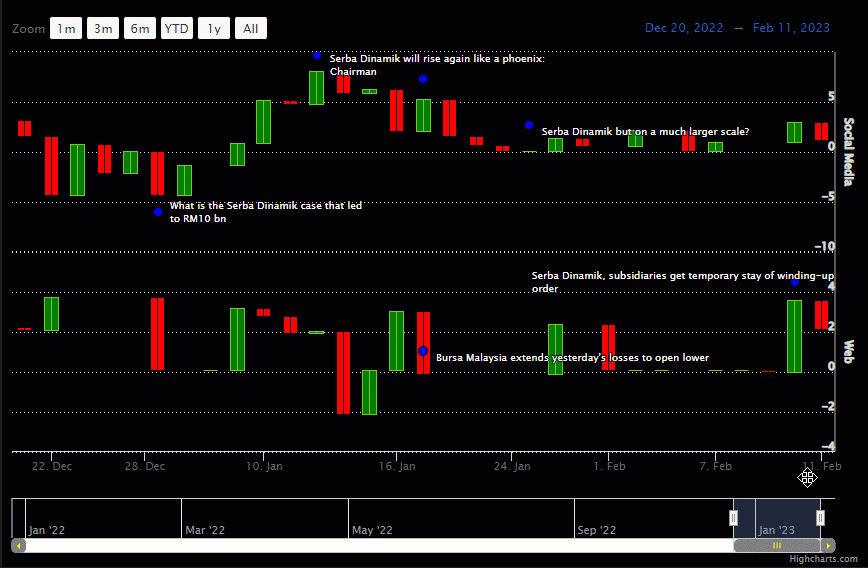Screen dimensions: 868x568
Task: Click the scrollbar left arrow
Action: coord(18,546)
